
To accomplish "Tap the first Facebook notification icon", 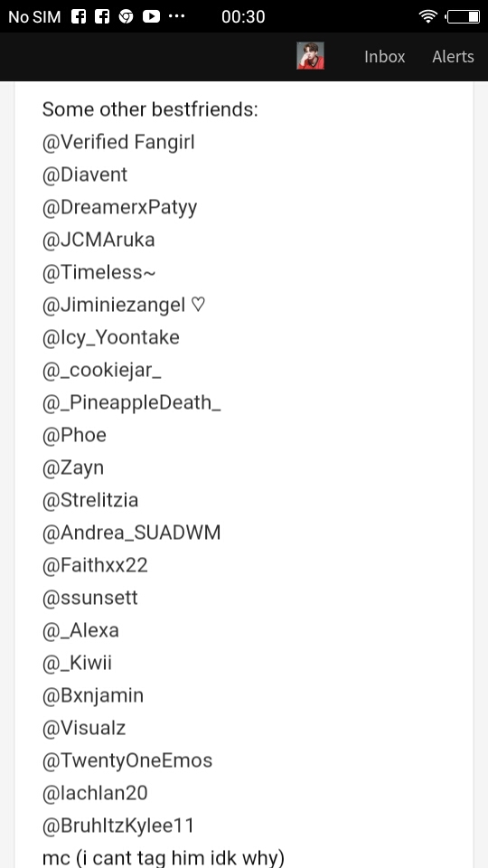I will (x=80, y=16).
